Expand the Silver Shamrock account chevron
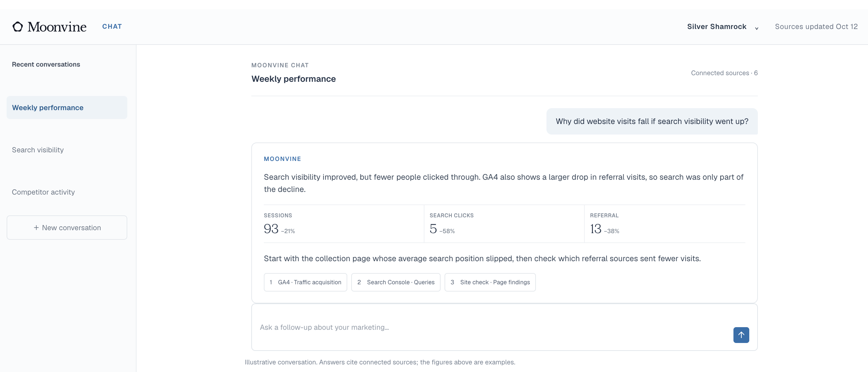The image size is (868, 372). tap(757, 28)
